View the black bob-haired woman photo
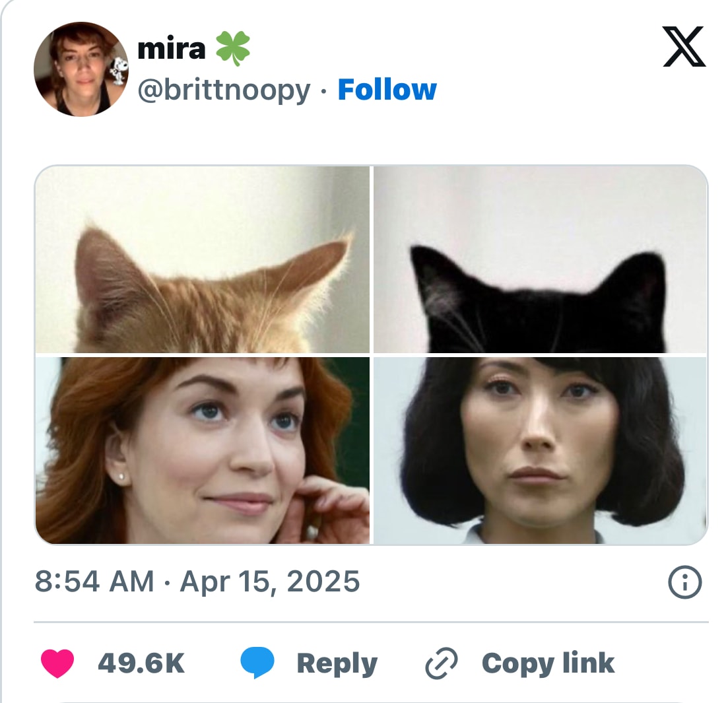Image resolution: width=728 pixels, height=703 pixels. pyautogui.click(x=540, y=450)
